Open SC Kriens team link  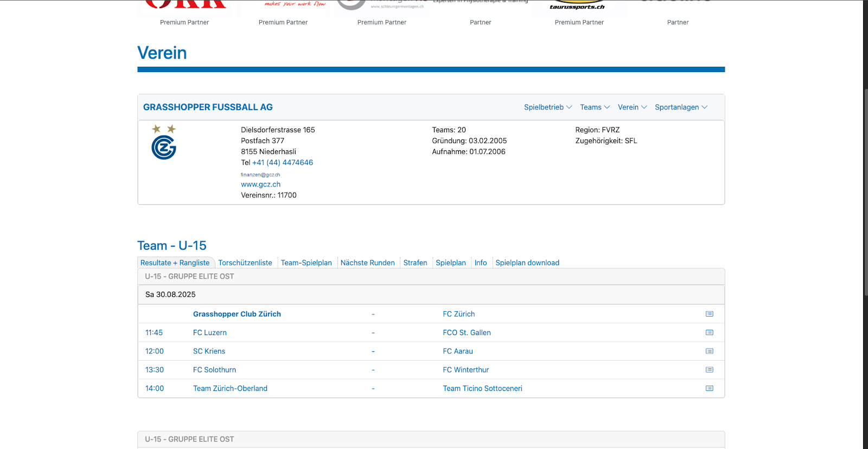click(x=209, y=351)
